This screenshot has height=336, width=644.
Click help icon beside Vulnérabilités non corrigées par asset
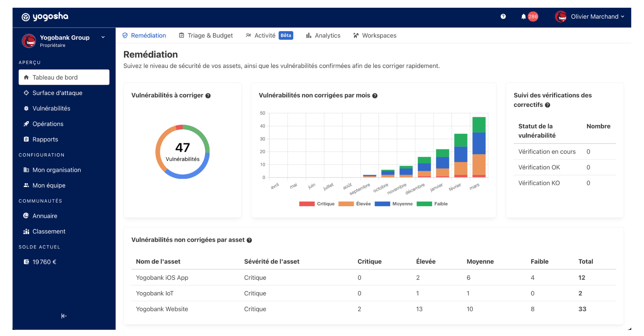(x=249, y=240)
